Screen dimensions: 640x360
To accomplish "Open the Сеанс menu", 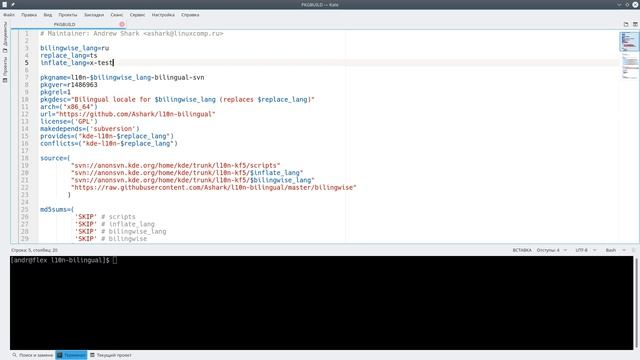I will pos(117,15).
